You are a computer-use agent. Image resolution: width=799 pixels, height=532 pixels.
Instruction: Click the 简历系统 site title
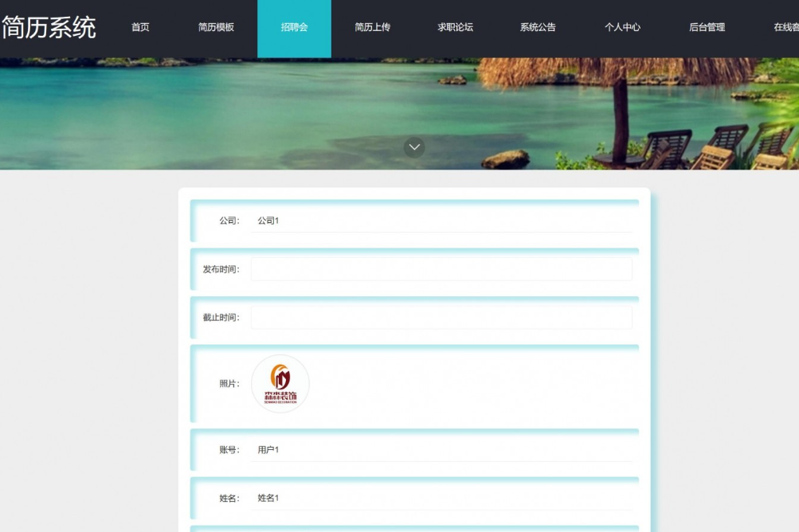(x=49, y=28)
